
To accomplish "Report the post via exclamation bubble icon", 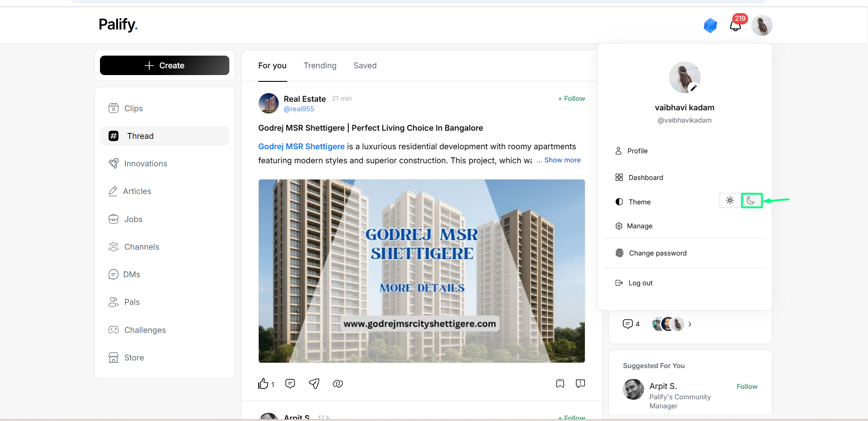I will tap(580, 384).
